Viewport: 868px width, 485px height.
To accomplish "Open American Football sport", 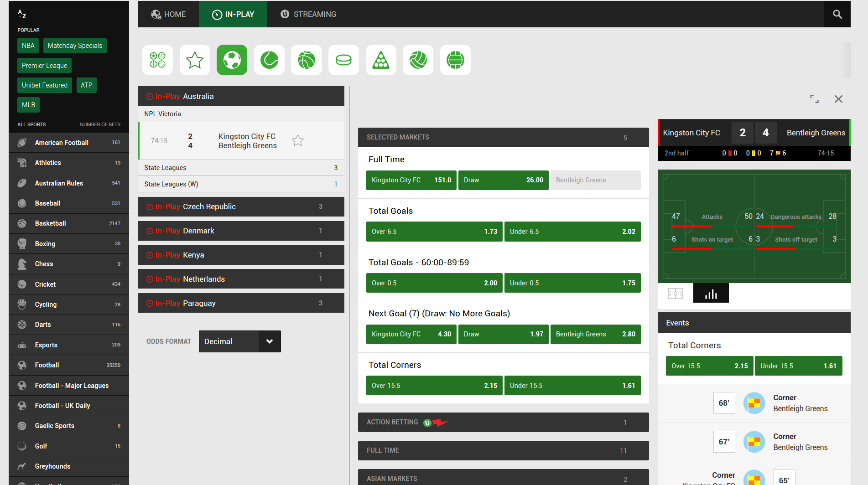I will click(x=69, y=143).
